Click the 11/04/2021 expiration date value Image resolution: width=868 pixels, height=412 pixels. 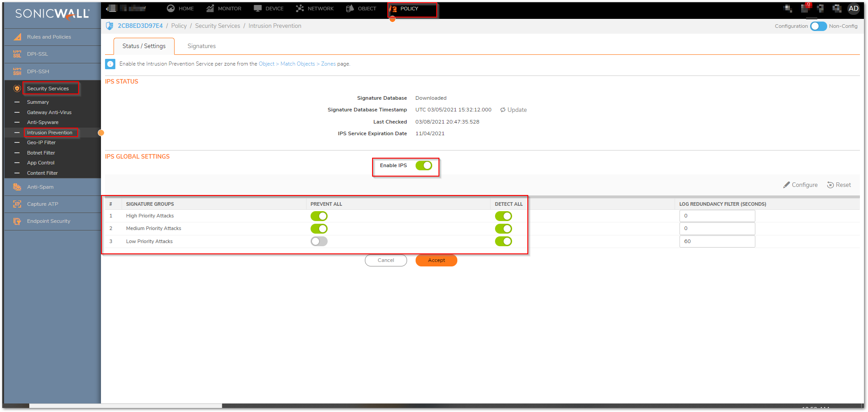point(430,133)
